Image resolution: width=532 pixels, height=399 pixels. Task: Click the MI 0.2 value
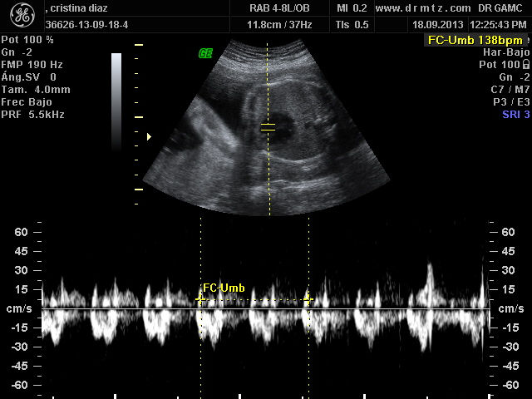(x=352, y=8)
